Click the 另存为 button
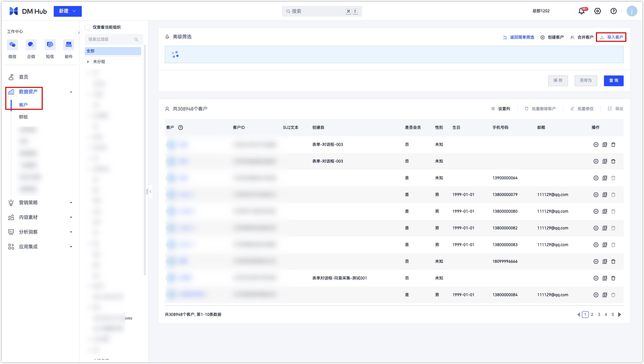The width and height of the screenshot is (644, 364). (x=586, y=80)
